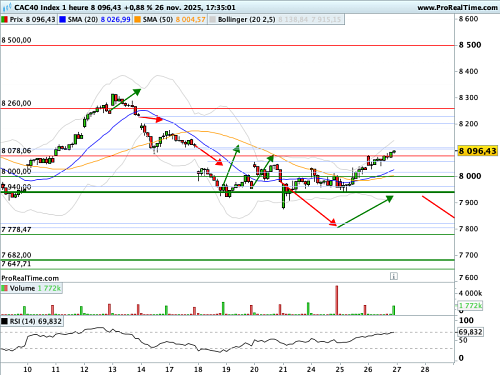Click '7 800' on the right price axis

click(468, 229)
